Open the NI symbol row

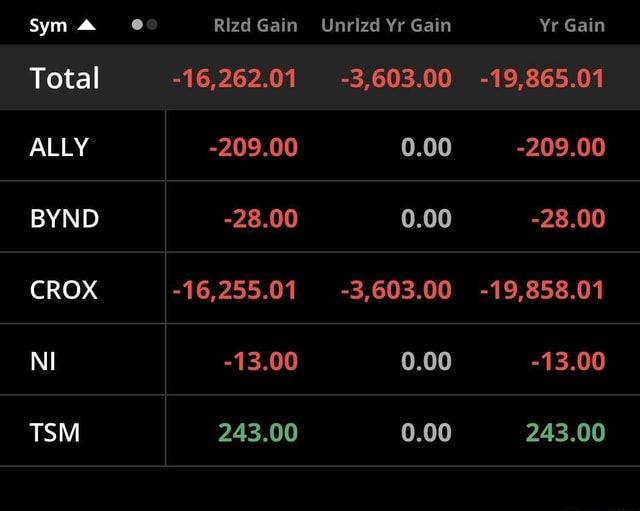point(43,361)
